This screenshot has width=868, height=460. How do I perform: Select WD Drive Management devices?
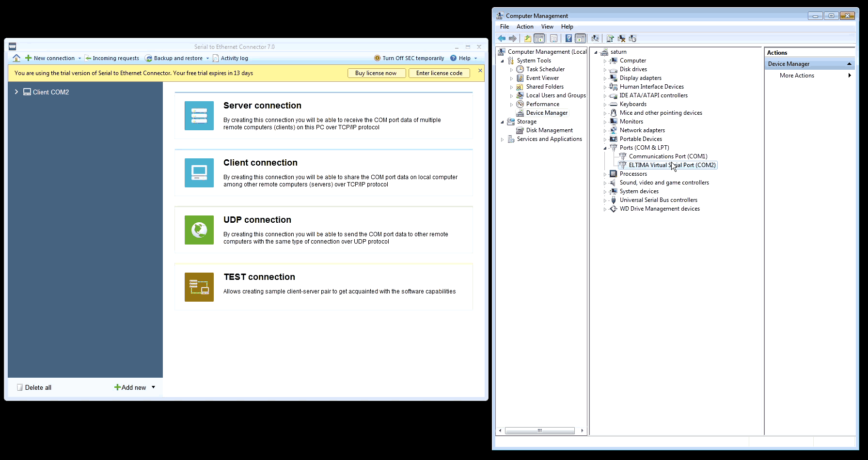click(660, 209)
